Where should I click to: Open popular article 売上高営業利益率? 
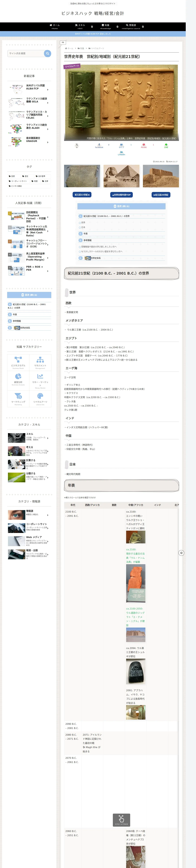click(x=29, y=257)
